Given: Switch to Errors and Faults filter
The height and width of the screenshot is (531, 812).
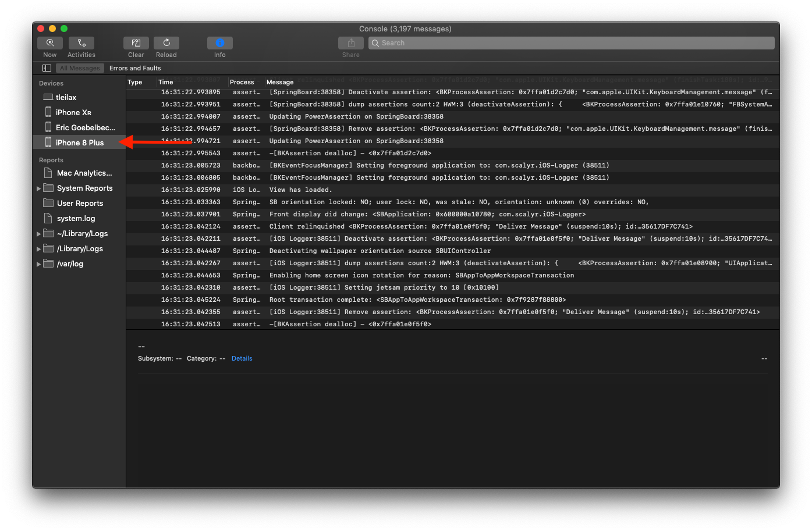Looking at the screenshot, I should click(x=135, y=68).
